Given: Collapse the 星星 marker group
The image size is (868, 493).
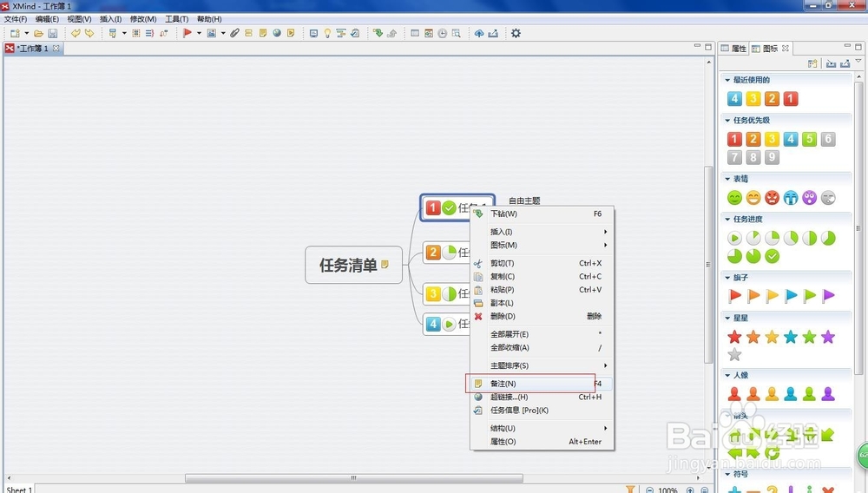Looking at the screenshot, I should click(727, 319).
